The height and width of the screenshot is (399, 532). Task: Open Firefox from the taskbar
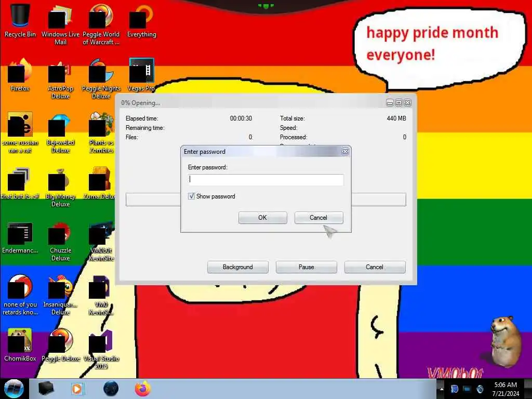(x=143, y=389)
